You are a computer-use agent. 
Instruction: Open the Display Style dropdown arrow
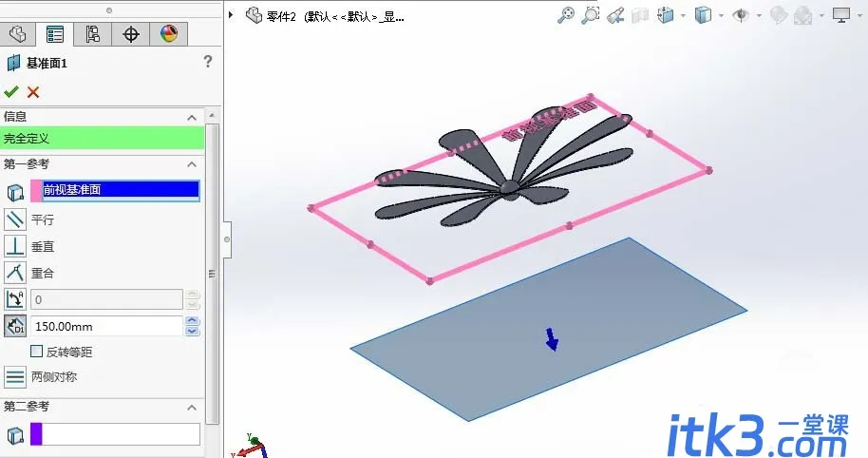(x=721, y=15)
